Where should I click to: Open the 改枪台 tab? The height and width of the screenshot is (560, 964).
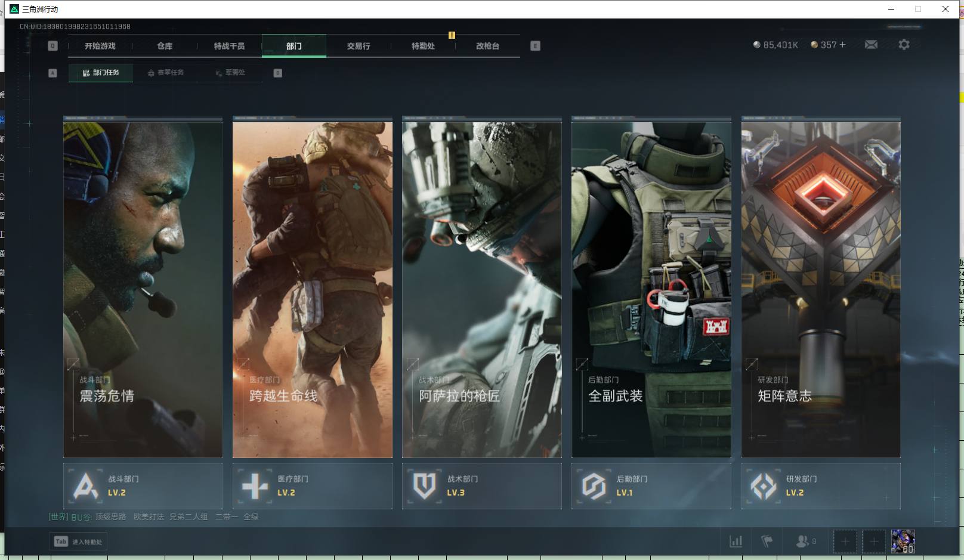tap(487, 46)
